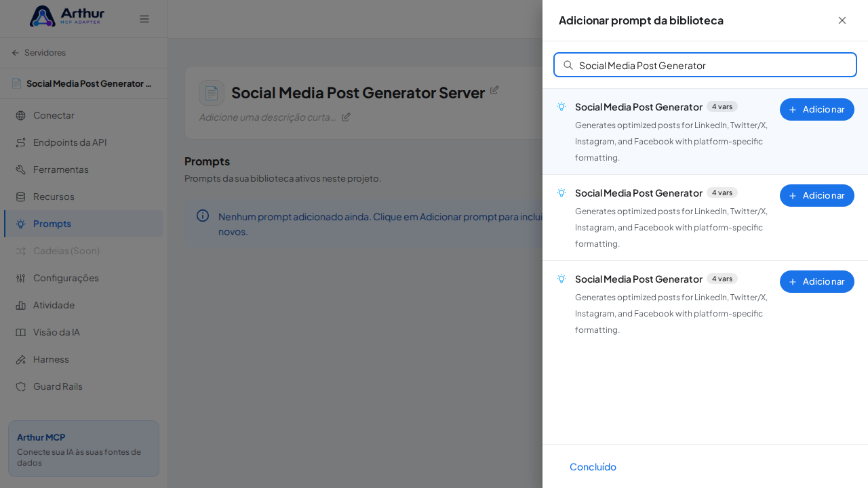Image resolution: width=868 pixels, height=488 pixels.
Task: Click the book icon next to Visão da IA
Action: [20, 332]
